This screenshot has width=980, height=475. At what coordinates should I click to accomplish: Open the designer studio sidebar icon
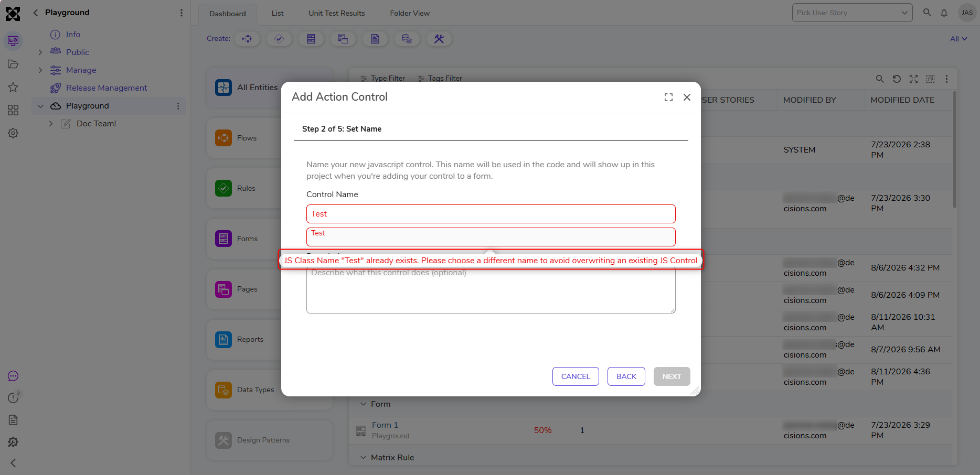coord(13,41)
